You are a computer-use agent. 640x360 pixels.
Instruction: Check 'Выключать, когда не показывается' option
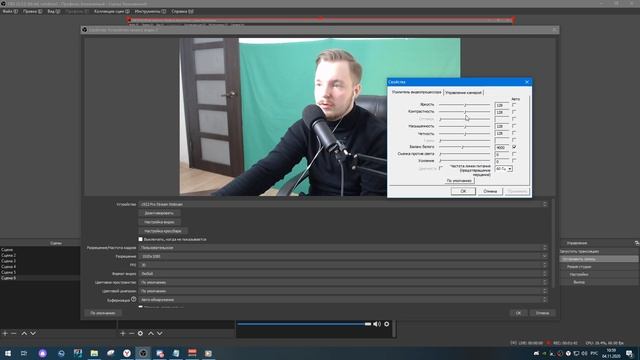[x=140, y=239]
